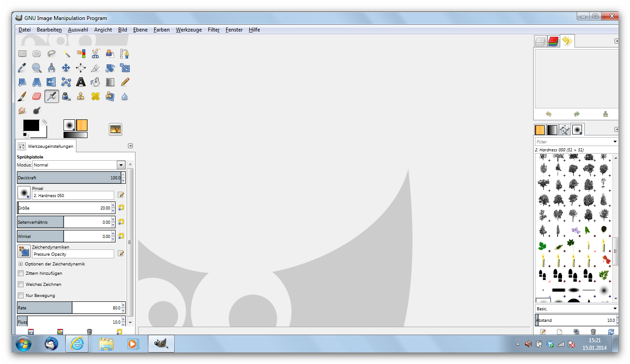Image resolution: width=630 pixels, height=364 pixels.
Task: Open Windows Start button
Action: (24, 344)
